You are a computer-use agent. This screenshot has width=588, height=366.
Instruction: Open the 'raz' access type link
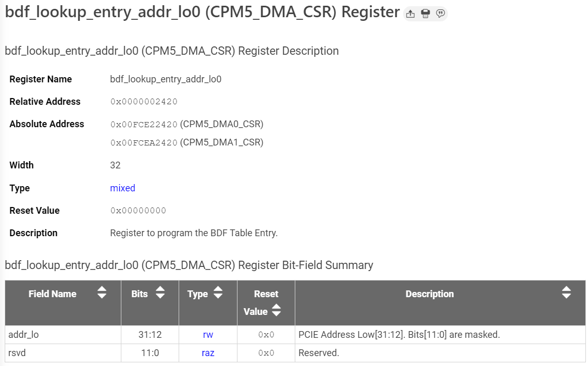coord(207,352)
